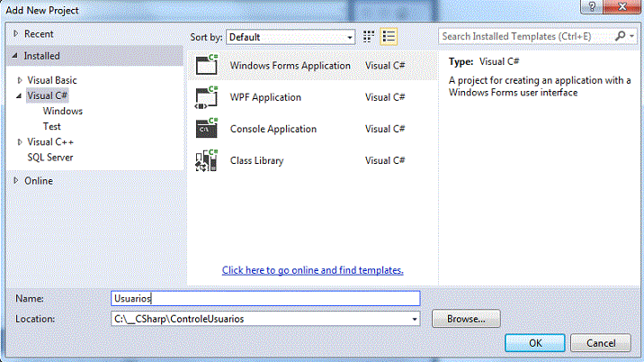Expand the Recent section
This screenshot has width=644, height=362.
(15, 33)
